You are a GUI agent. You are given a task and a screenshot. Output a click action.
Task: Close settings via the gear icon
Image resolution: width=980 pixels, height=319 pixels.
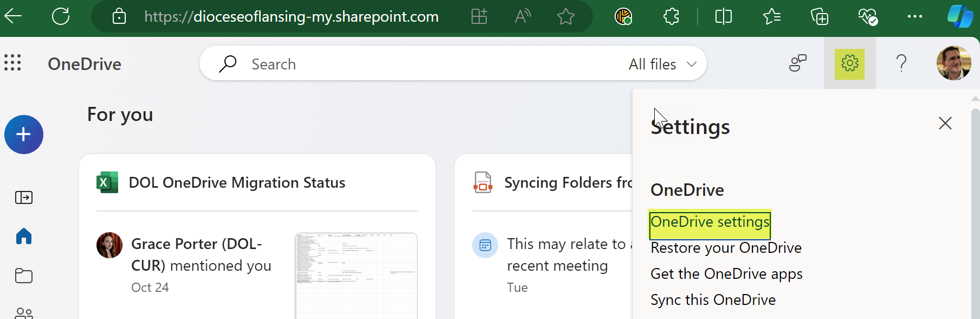[850, 63]
